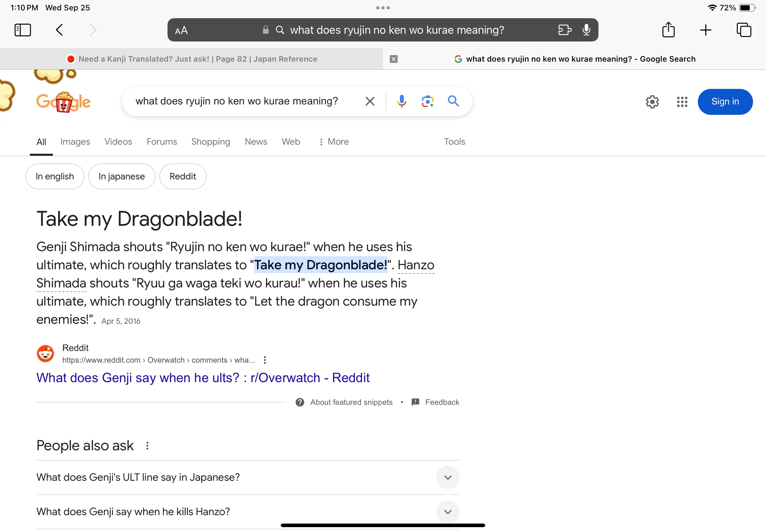This screenshot has height=532, width=766.
Task: Follow the Hanzo Shimada underlined link
Action: click(416, 265)
